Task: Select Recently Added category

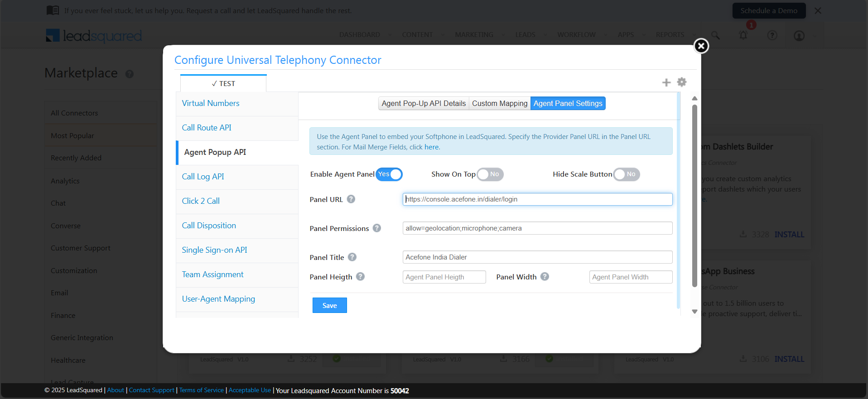Action: [101, 158]
